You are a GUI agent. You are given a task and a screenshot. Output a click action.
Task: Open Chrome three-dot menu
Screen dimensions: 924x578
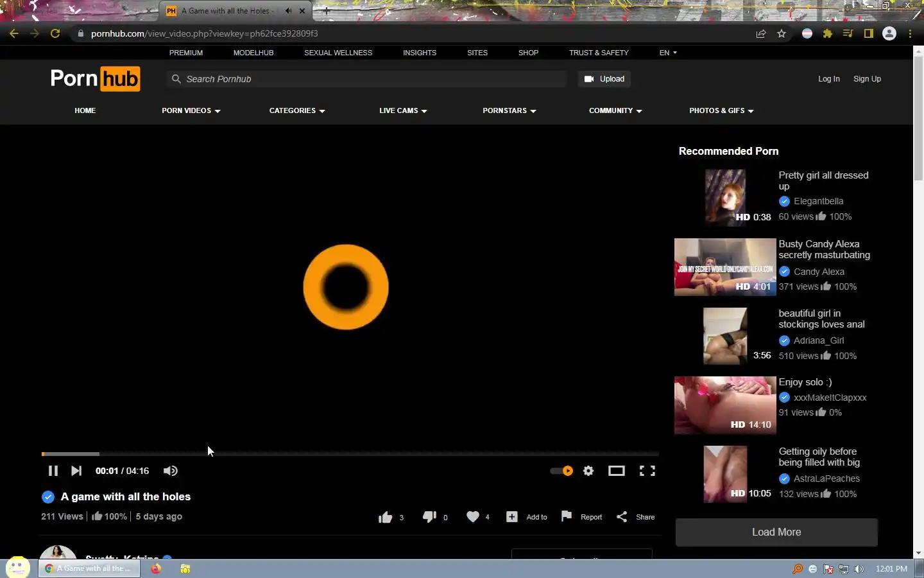pos(910,33)
